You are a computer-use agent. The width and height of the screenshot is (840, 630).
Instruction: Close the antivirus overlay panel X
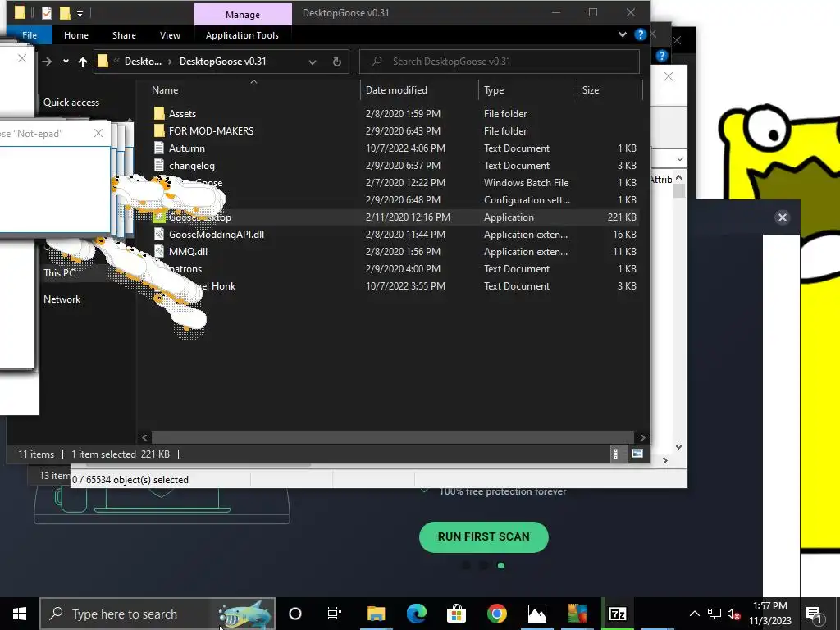pyautogui.click(x=782, y=217)
